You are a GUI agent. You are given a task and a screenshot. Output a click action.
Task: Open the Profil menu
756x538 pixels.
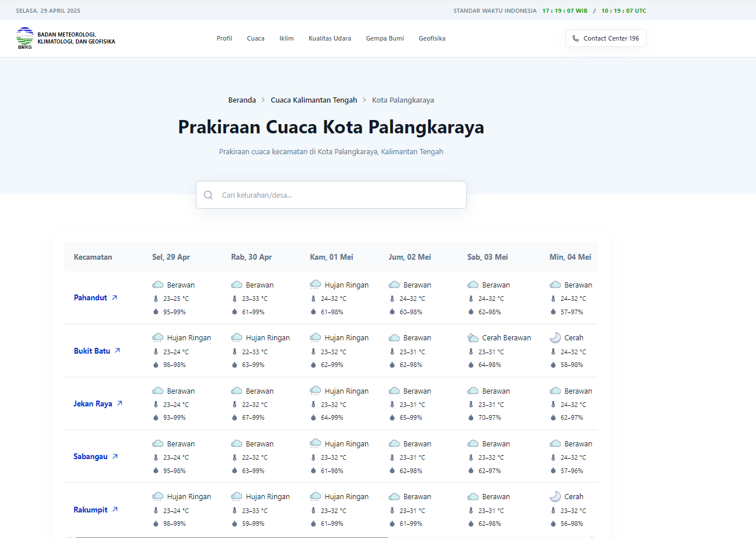click(224, 39)
